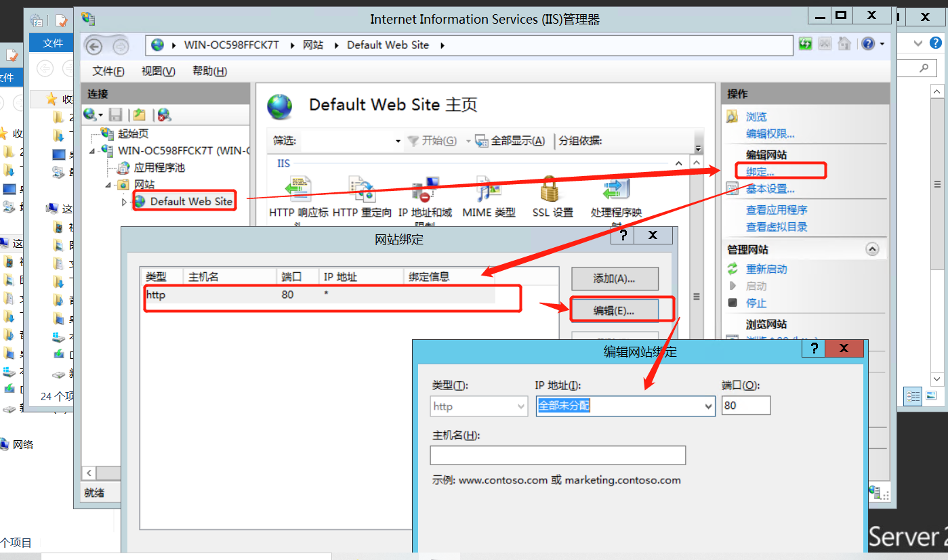This screenshot has height=560, width=948.
Task: Open the 视图(V) menu
Action: coord(159,71)
